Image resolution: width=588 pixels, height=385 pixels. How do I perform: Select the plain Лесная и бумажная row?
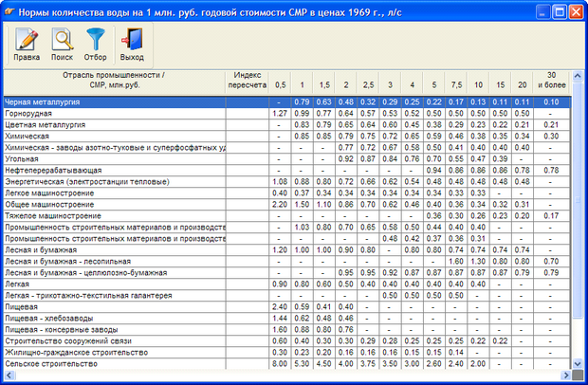[286, 250]
